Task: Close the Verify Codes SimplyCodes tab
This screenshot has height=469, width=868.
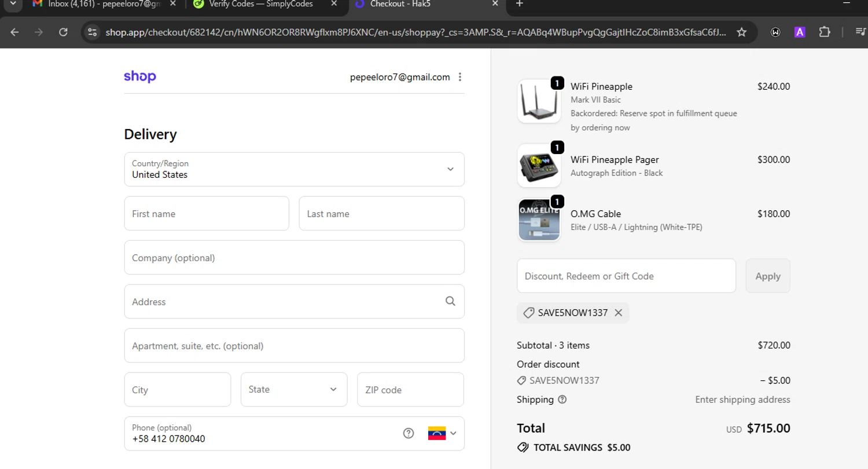Action: pos(334,4)
